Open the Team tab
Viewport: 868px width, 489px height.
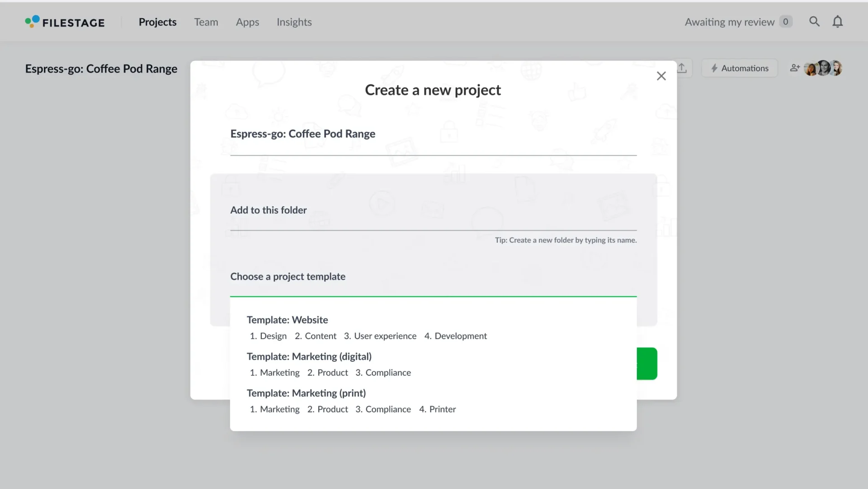[206, 22]
